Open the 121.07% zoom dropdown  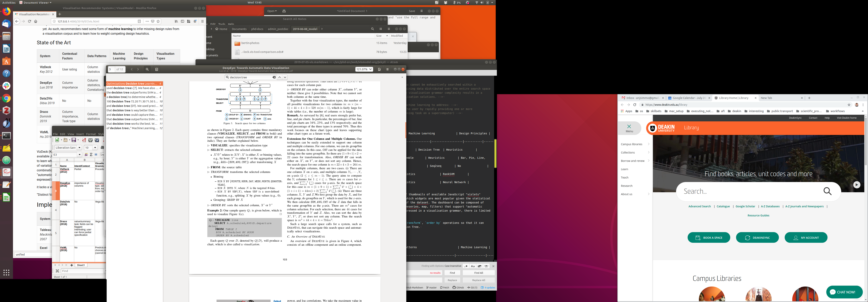[x=364, y=69]
